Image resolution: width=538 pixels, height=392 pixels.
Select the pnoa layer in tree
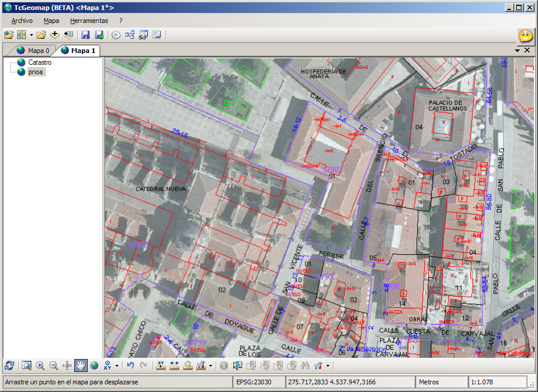(x=35, y=72)
